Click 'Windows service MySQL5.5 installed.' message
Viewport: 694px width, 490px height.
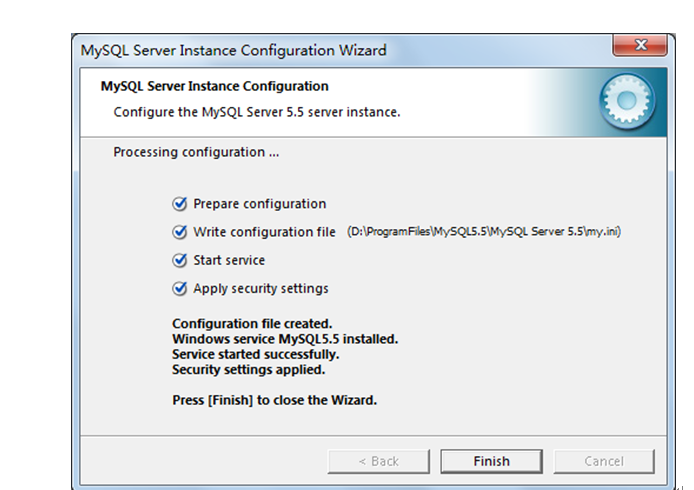(285, 339)
